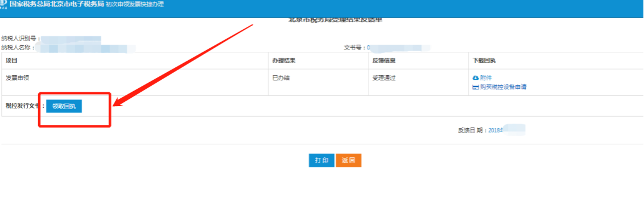The image size is (644, 221).
Task: Click the 国家税务总局北京市电子税务局 header title
Action: (57, 4)
